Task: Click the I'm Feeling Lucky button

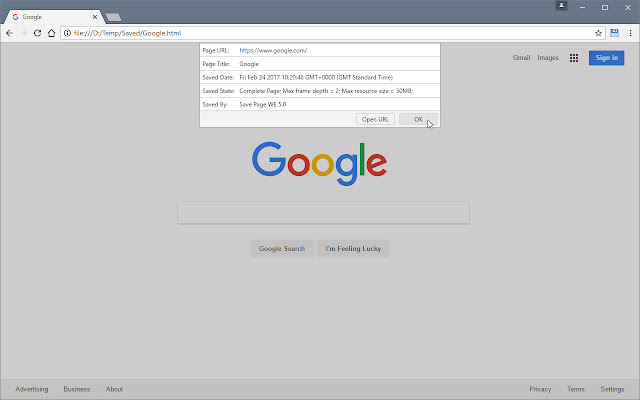Action: click(x=353, y=249)
